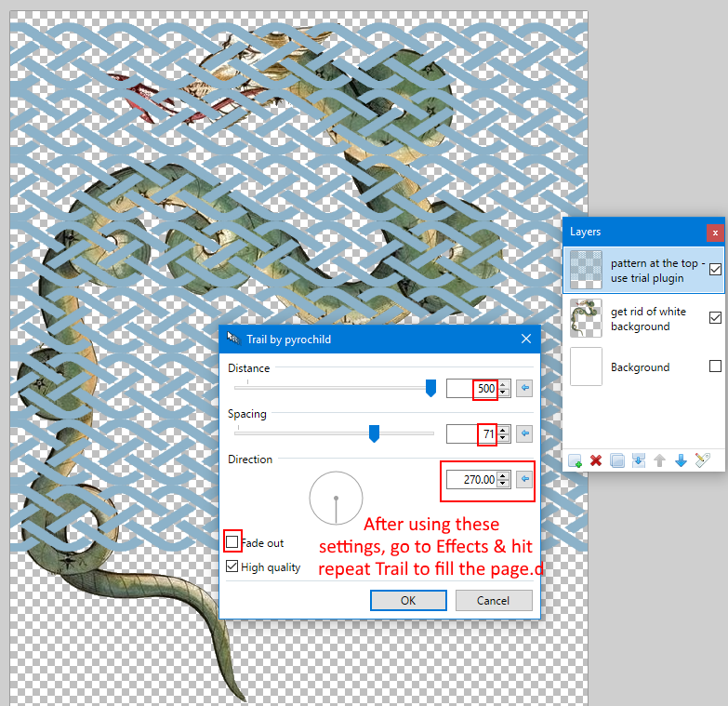Reset Spacing value to default
The image size is (728, 706).
coord(524,433)
